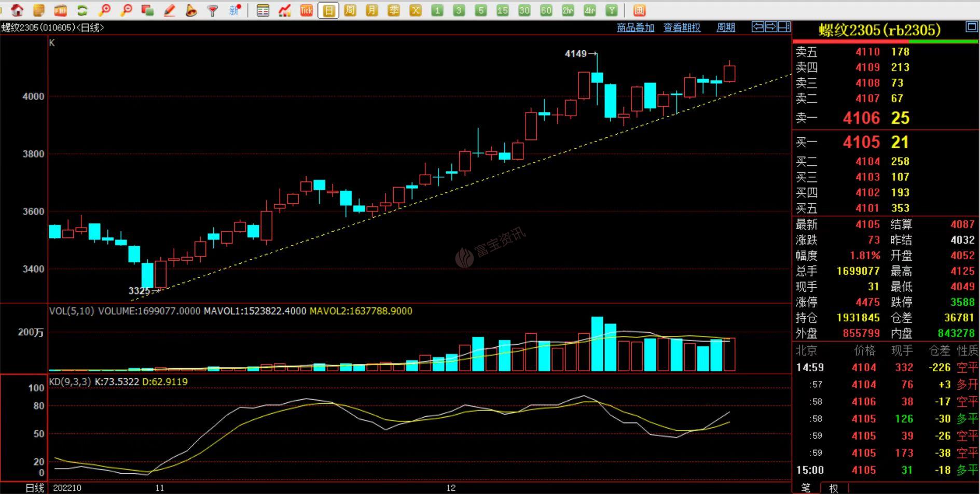Switch to the intraday trend chart icon

pyautogui.click(x=285, y=10)
